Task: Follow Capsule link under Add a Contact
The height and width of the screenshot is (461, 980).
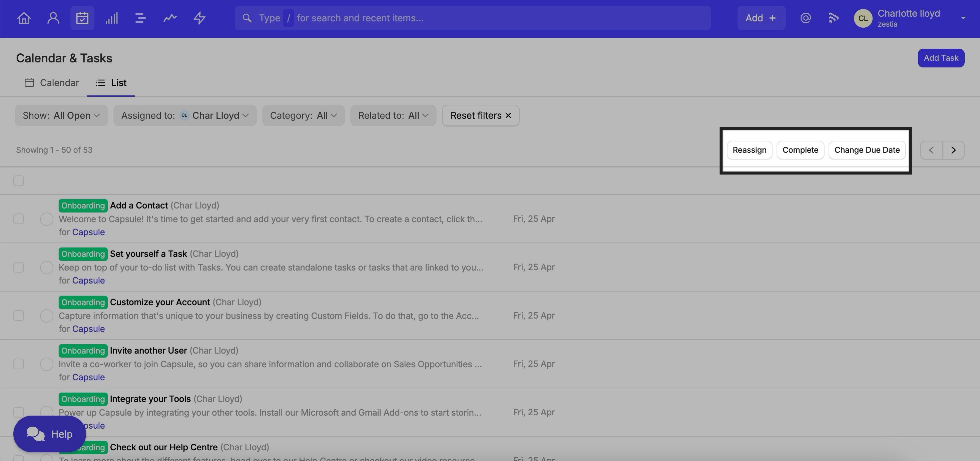Action: pos(88,233)
